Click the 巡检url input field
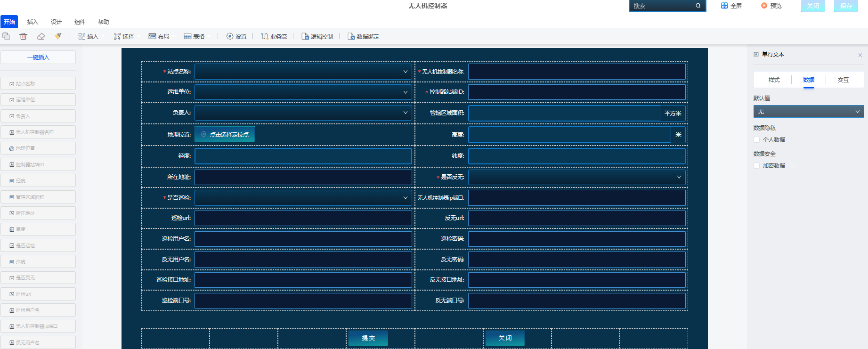The height and width of the screenshot is (349, 868). tap(303, 218)
